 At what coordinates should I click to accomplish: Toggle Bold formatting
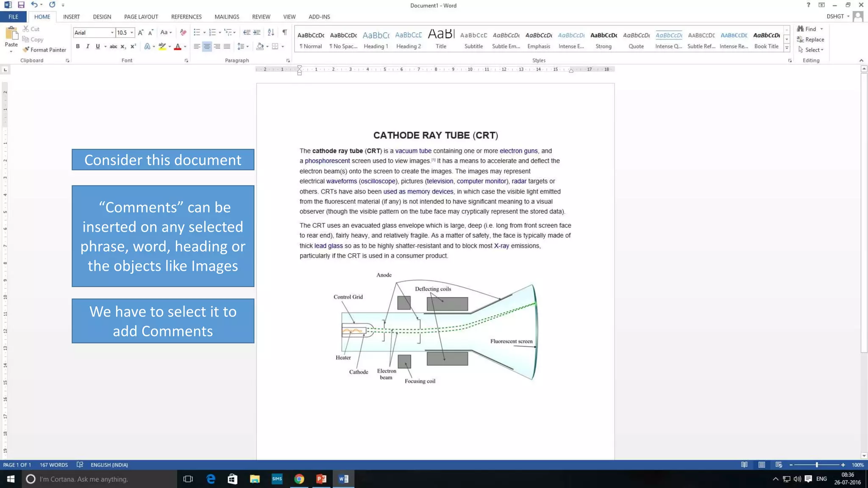[x=78, y=46]
